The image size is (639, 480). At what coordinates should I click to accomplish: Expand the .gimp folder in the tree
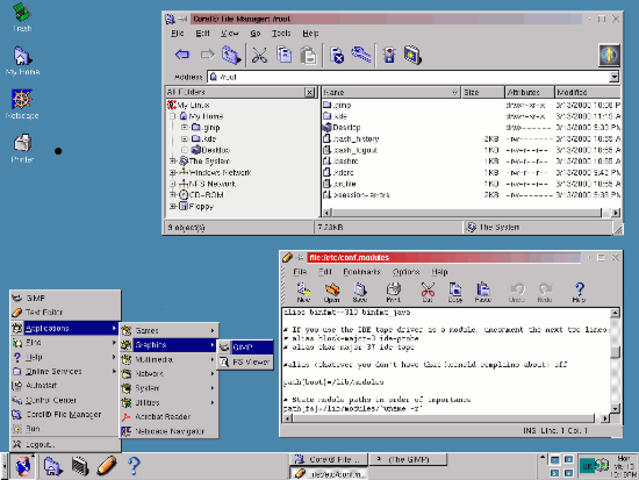click(185, 128)
